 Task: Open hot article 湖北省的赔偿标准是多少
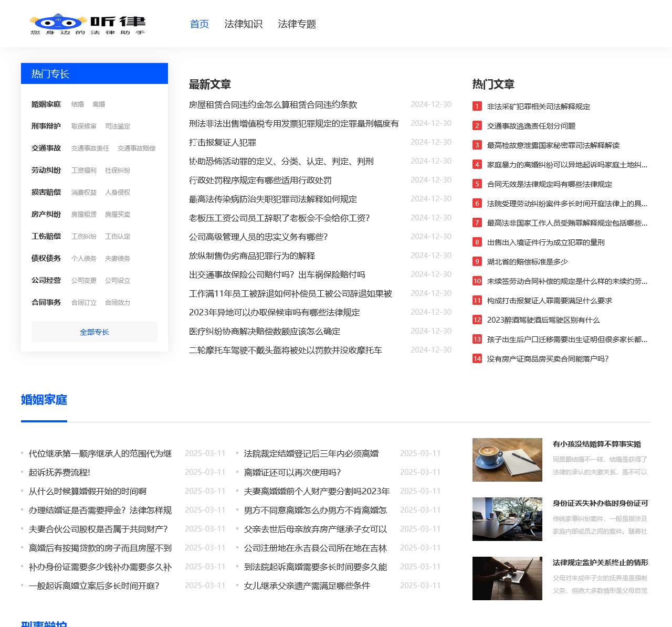click(x=528, y=262)
